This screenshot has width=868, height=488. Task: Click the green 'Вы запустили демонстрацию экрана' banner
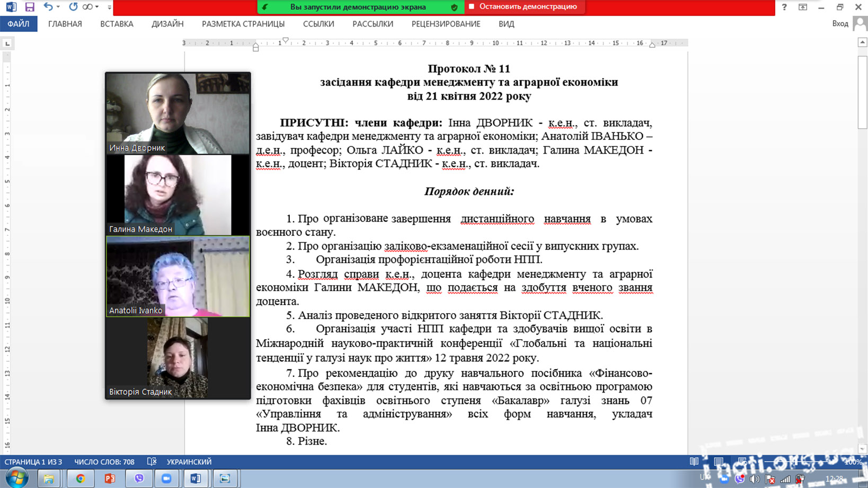coord(358,7)
